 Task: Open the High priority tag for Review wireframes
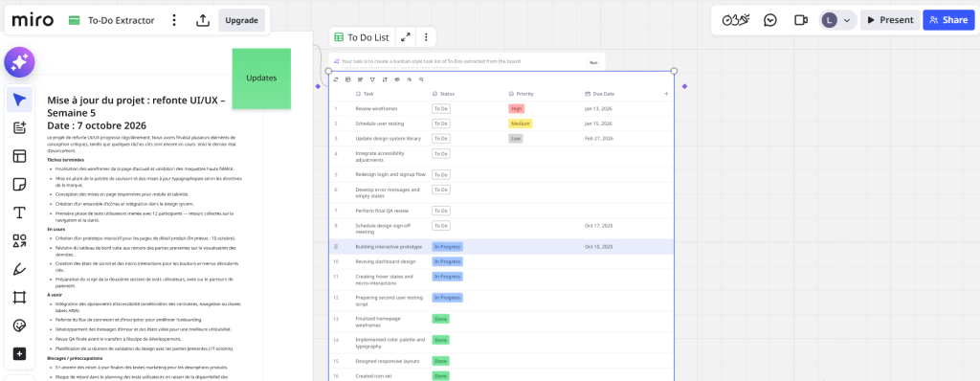(516, 108)
